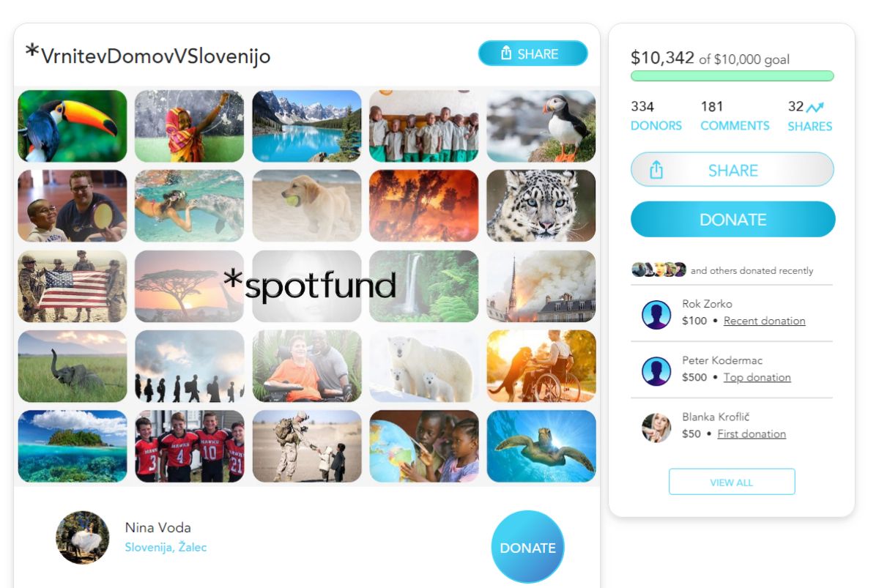
Task: Click the VIEW ALL donations button
Action: [x=732, y=482]
